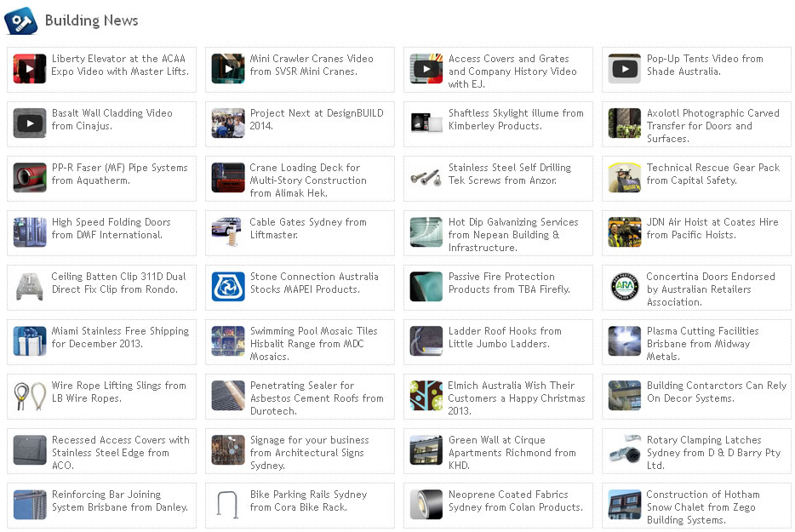Open the Mini Crawler Cranes Video link
Image resolution: width=795 pixels, height=532 pixels.
tap(312, 65)
